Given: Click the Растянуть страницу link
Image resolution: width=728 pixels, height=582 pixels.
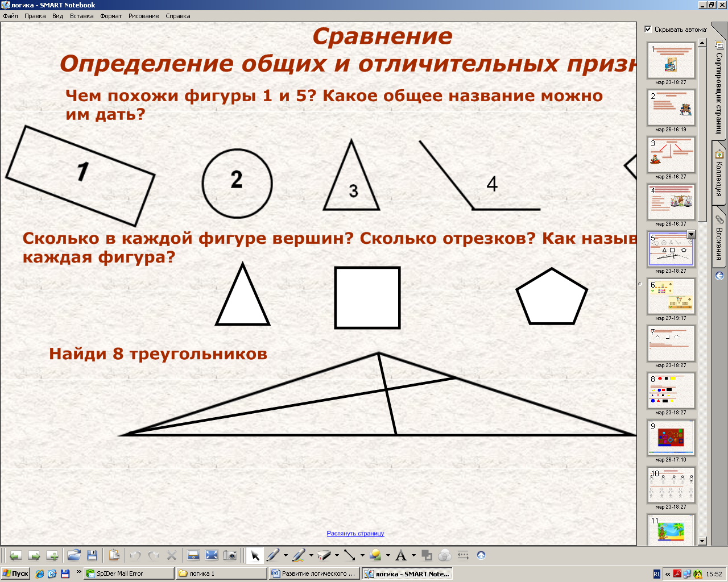Looking at the screenshot, I should [355, 533].
